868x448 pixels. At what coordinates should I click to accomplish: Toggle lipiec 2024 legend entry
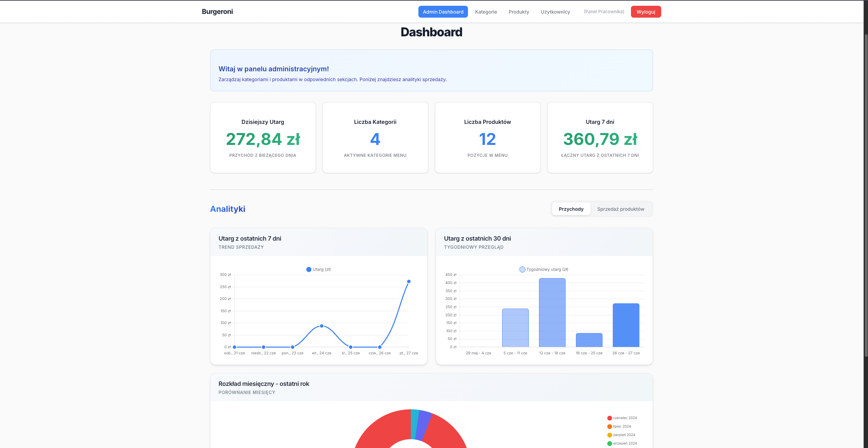[x=619, y=427]
